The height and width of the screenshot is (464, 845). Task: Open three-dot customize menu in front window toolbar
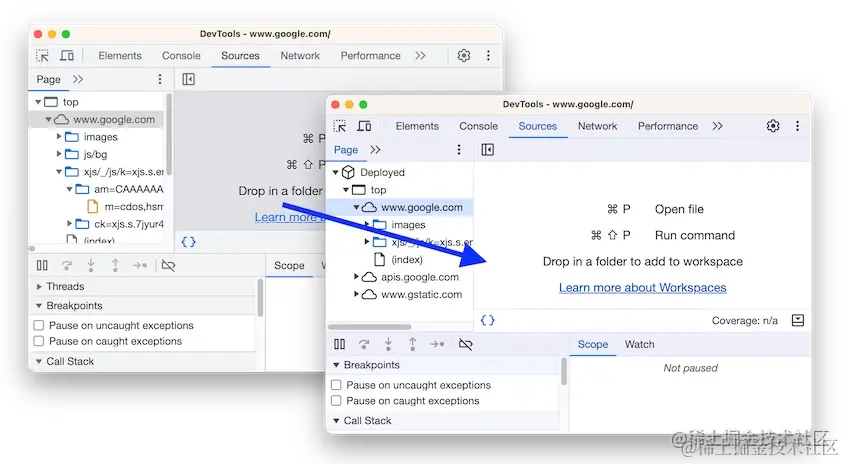tap(797, 126)
